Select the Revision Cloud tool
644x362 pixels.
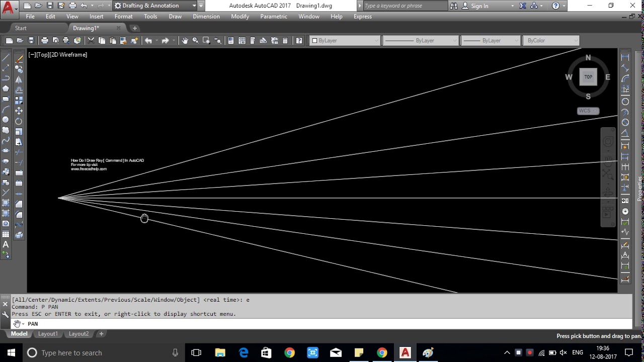(x=6, y=130)
